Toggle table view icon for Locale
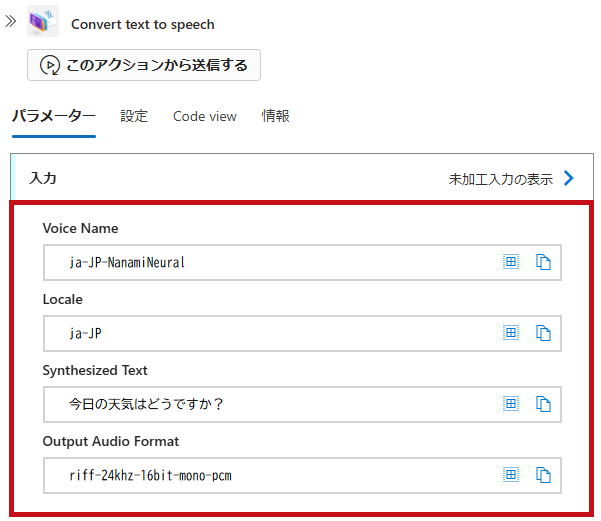The height and width of the screenshot is (521, 601). (x=511, y=333)
